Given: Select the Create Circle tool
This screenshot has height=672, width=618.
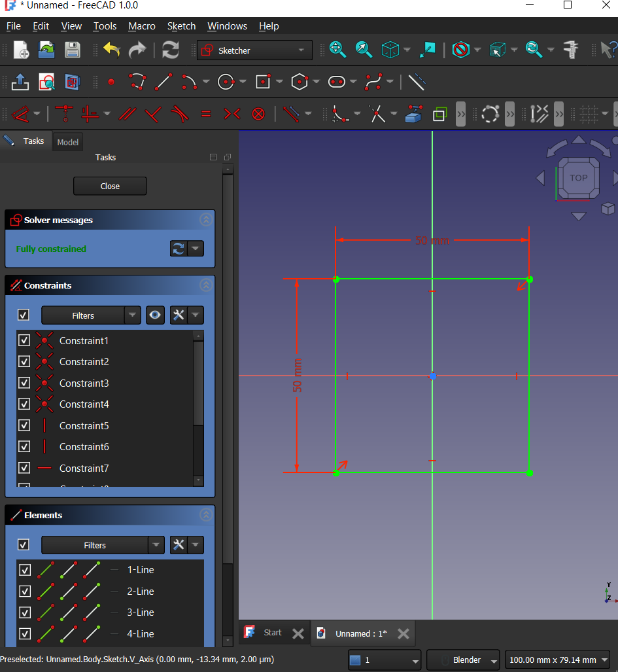Looking at the screenshot, I should [x=226, y=82].
